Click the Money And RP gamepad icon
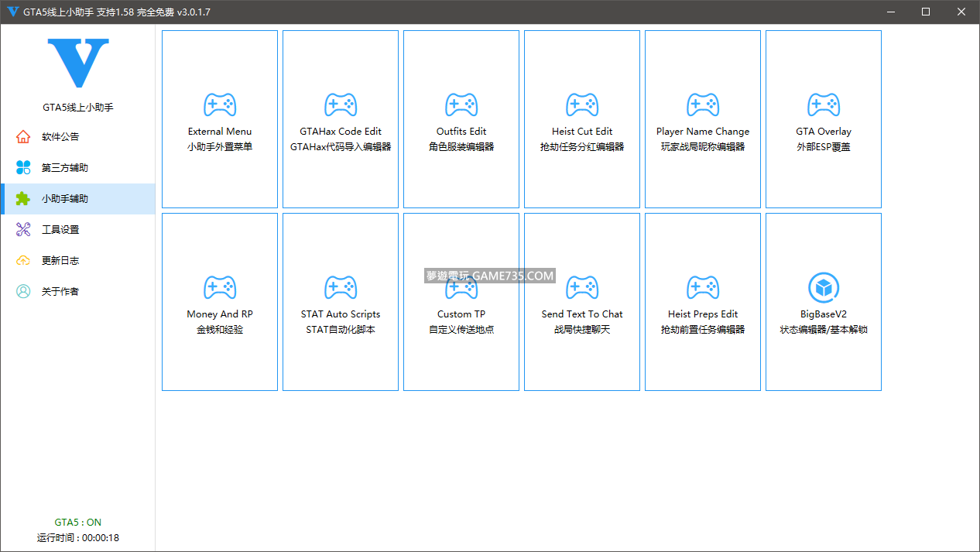 (220, 287)
